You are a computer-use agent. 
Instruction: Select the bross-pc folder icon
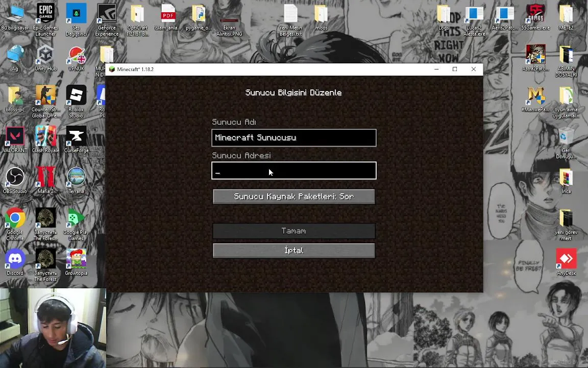(15, 100)
